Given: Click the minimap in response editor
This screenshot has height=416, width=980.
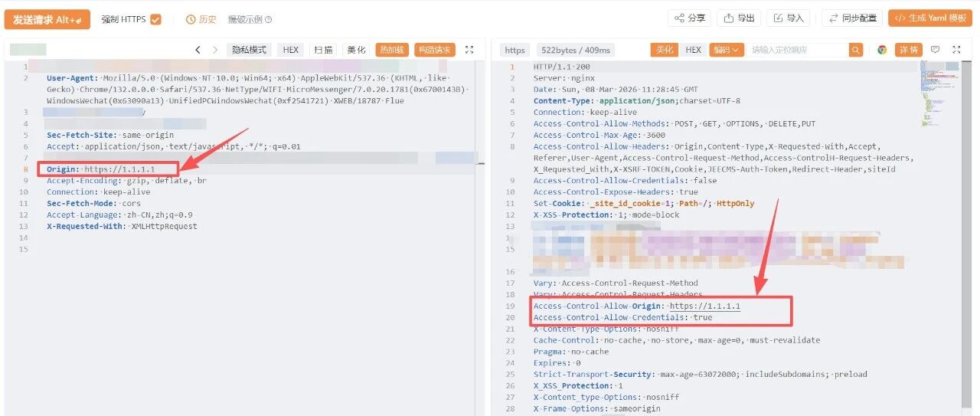Looking at the screenshot, I should 939,94.
